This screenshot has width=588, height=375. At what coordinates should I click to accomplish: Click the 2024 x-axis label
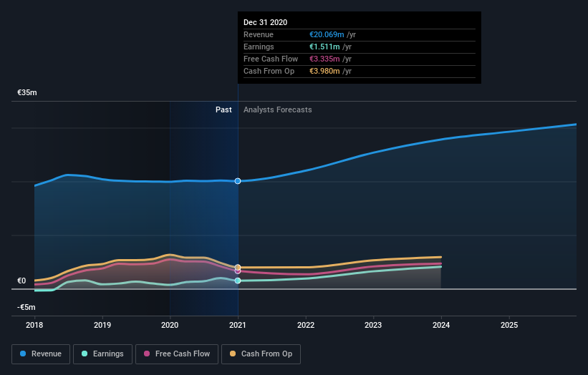click(x=441, y=325)
